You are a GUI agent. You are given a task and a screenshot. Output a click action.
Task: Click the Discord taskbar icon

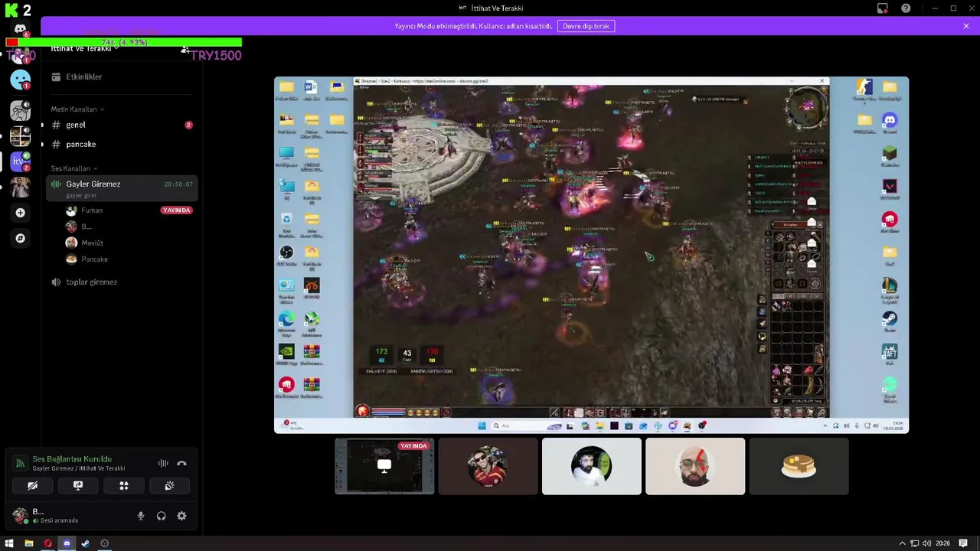(67, 543)
